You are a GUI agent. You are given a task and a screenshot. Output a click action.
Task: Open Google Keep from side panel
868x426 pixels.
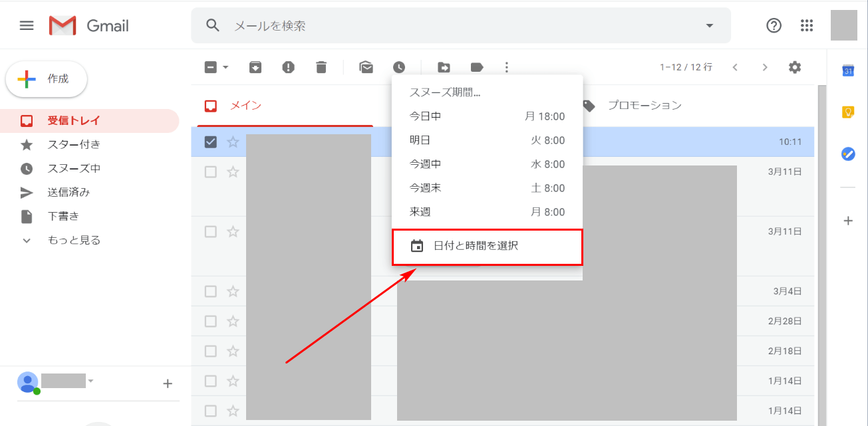coord(848,112)
